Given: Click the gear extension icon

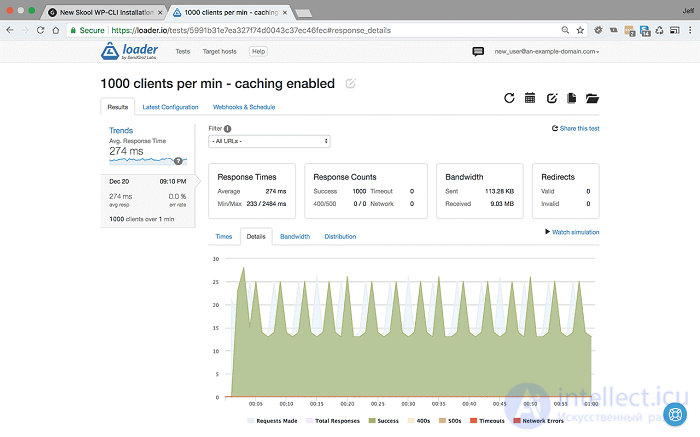Looking at the screenshot, I should [x=598, y=30].
